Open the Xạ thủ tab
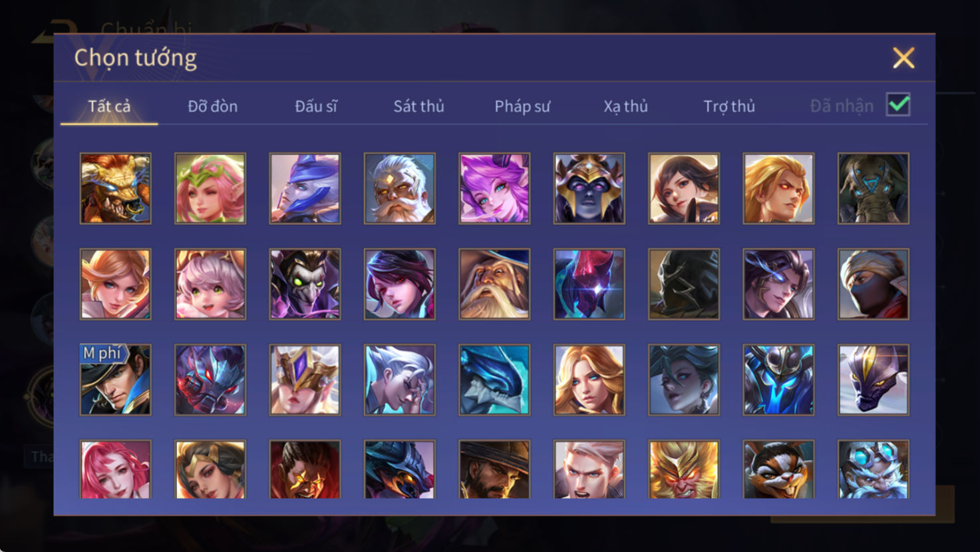 625,107
